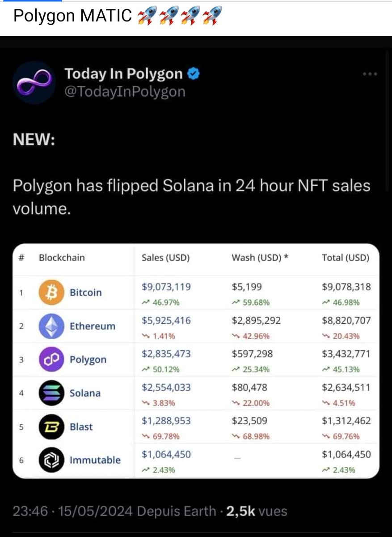Screen dimensions: 392x537
Task: Sort by the Wash (USD) column header
Action: pyautogui.click(x=260, y=258)
